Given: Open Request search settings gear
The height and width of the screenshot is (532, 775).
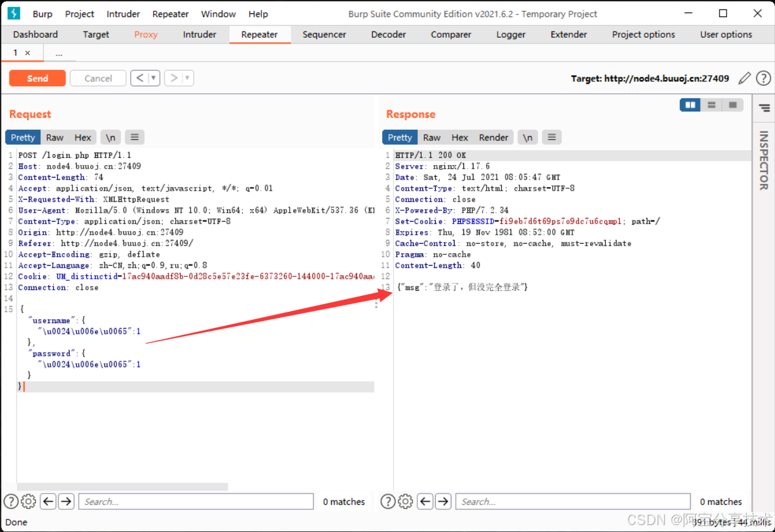Looking at the screenshot, I should pos(28,502).
